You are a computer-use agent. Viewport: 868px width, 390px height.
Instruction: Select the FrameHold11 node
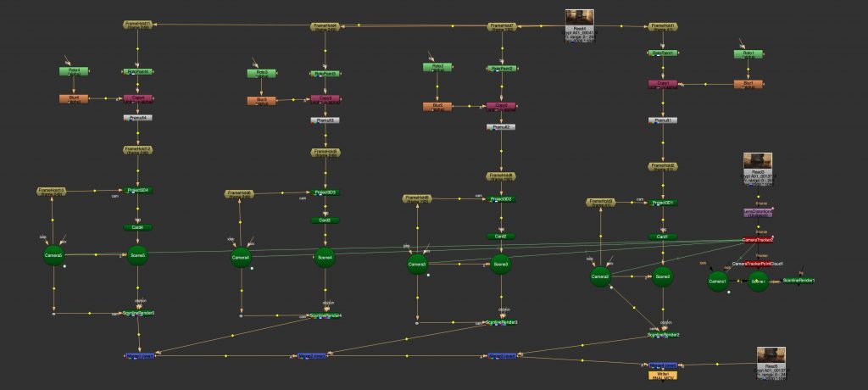(x=137, y=26)
